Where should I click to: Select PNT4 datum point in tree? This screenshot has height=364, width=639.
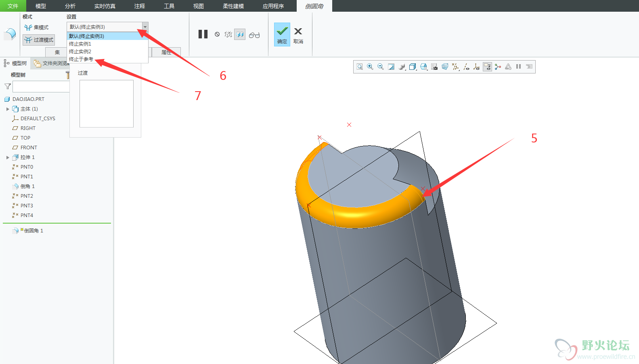click(x=23, y=215)
